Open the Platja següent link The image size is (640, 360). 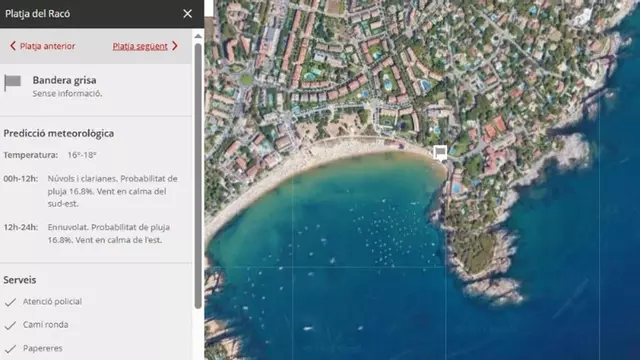pos(145,46)
